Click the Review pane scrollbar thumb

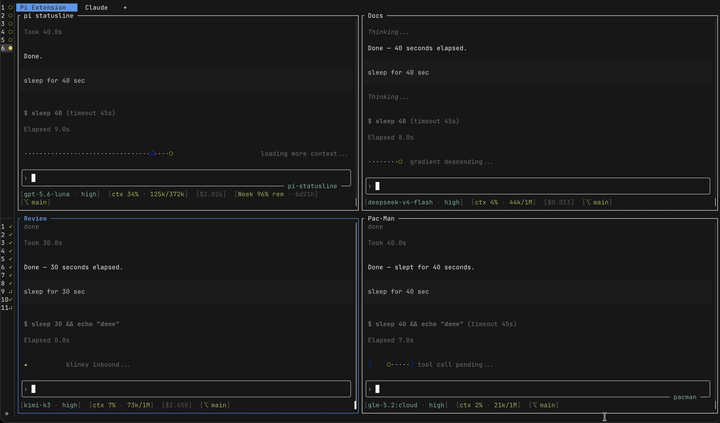click(355, 405)
